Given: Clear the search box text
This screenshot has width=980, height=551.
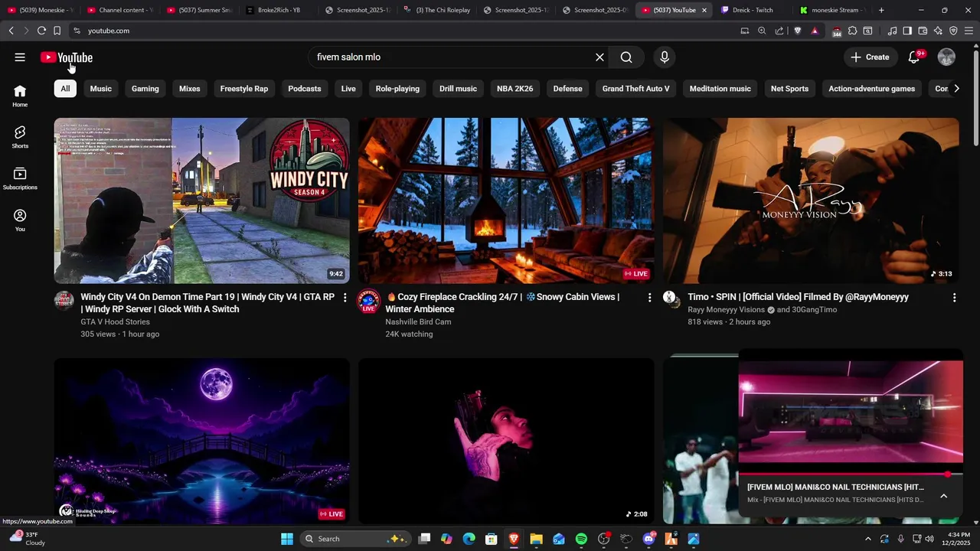Looking at the screenshot, I should pos(599,57).
